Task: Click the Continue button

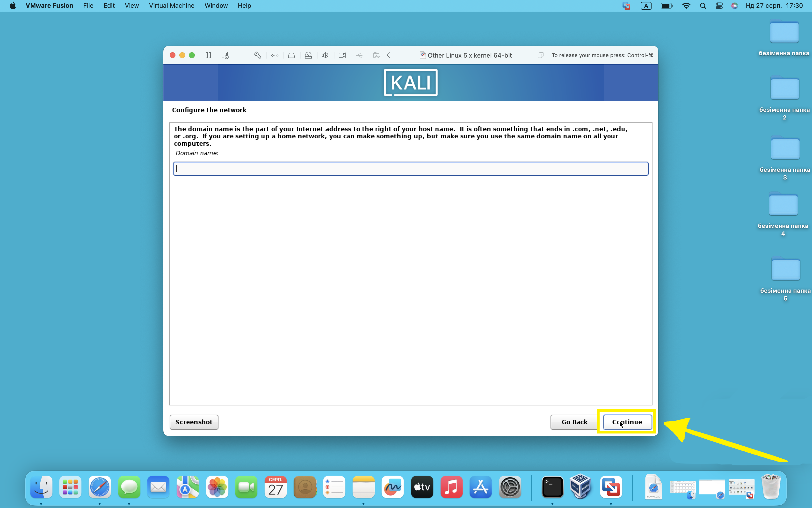Action: [627, 422]
